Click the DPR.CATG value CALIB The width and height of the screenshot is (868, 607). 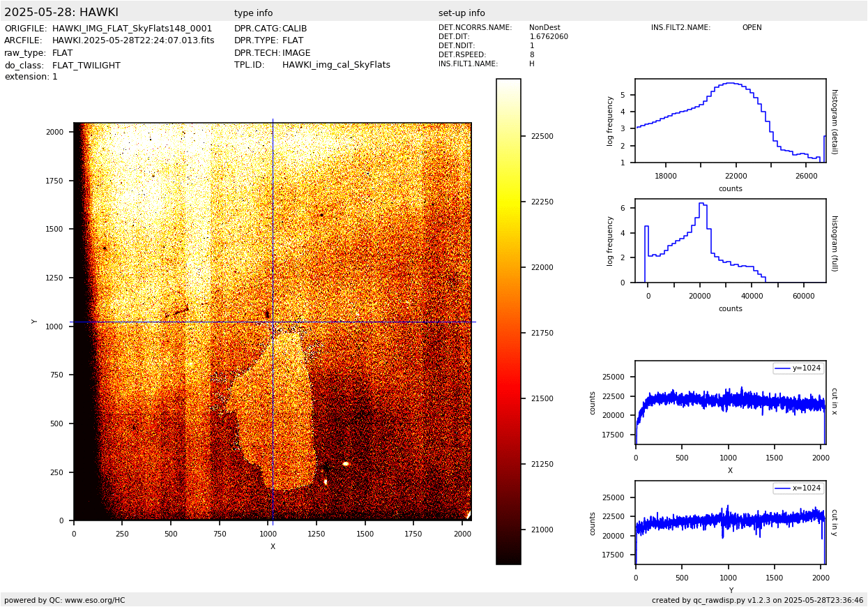[294, 29]
